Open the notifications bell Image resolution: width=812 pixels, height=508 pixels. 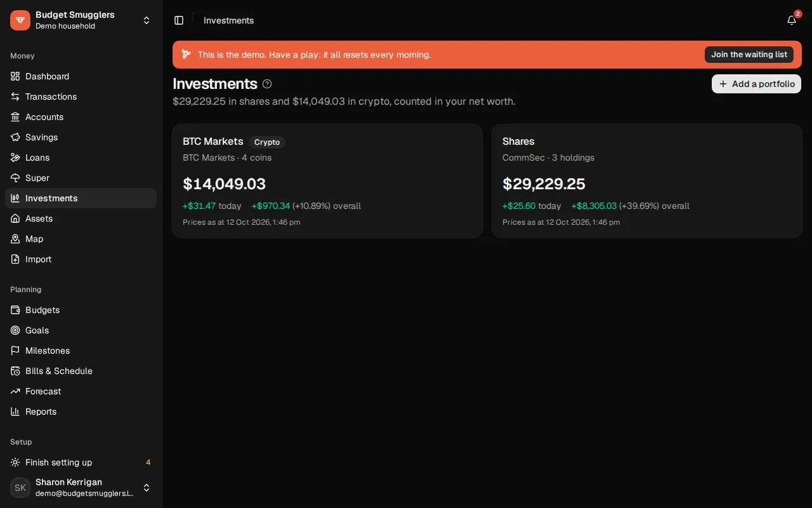click(x=792, y=20)
